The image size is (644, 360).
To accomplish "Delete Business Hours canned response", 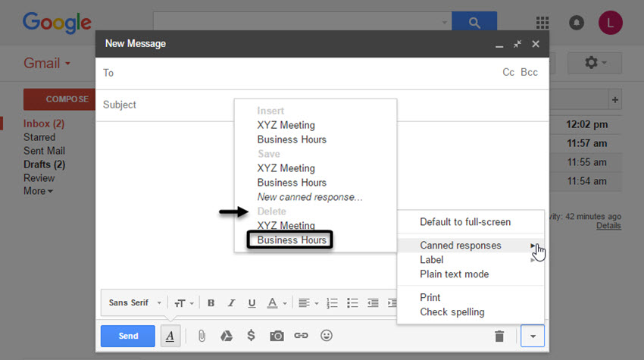I will 292,240.
